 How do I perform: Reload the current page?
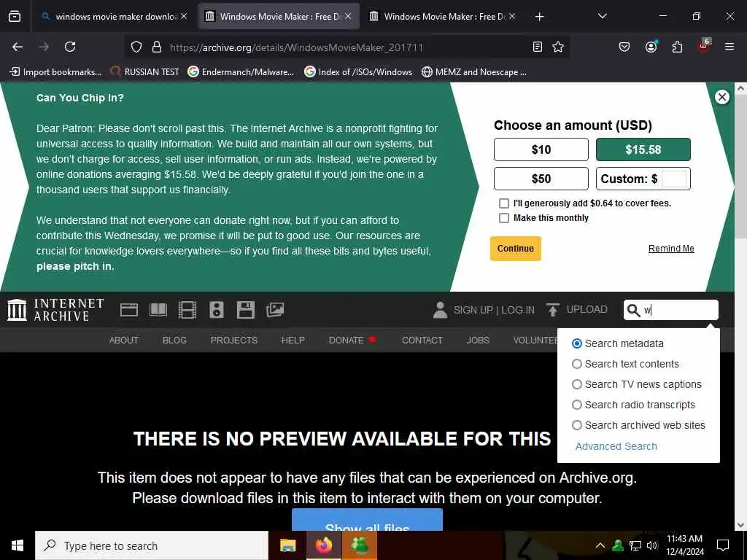pos(70,47)
